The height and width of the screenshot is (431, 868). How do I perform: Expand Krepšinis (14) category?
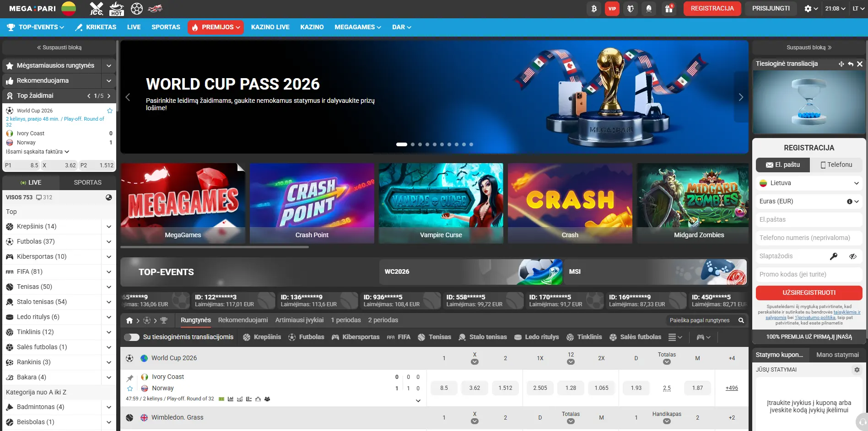pyautogui.click(x=109, y=227)
